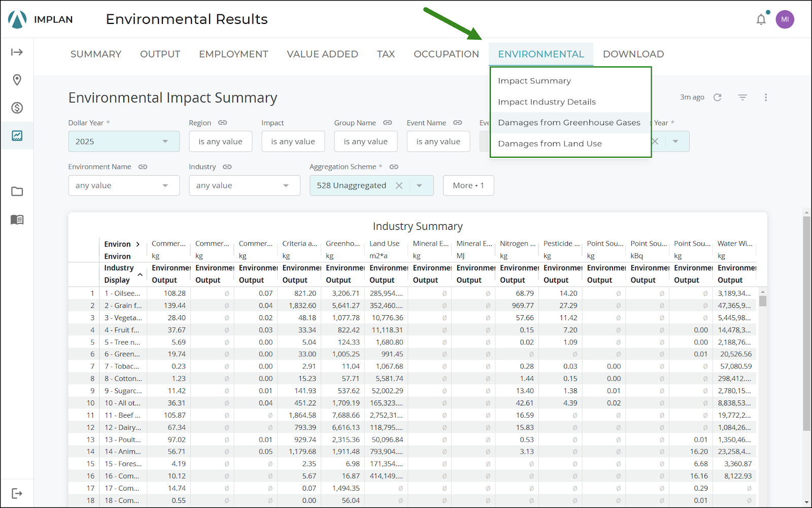Open the documentation book sidebar icon
The image size is (812, 508).
coord(17,219)
